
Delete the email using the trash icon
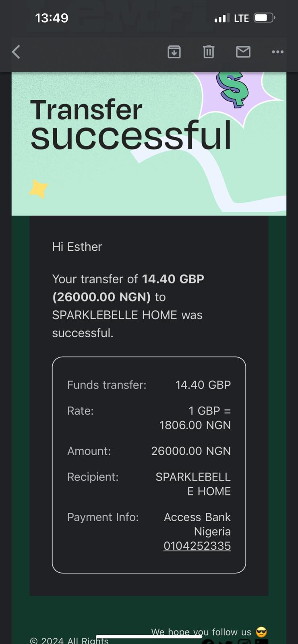pyautogui.click(x=209, y=52)
